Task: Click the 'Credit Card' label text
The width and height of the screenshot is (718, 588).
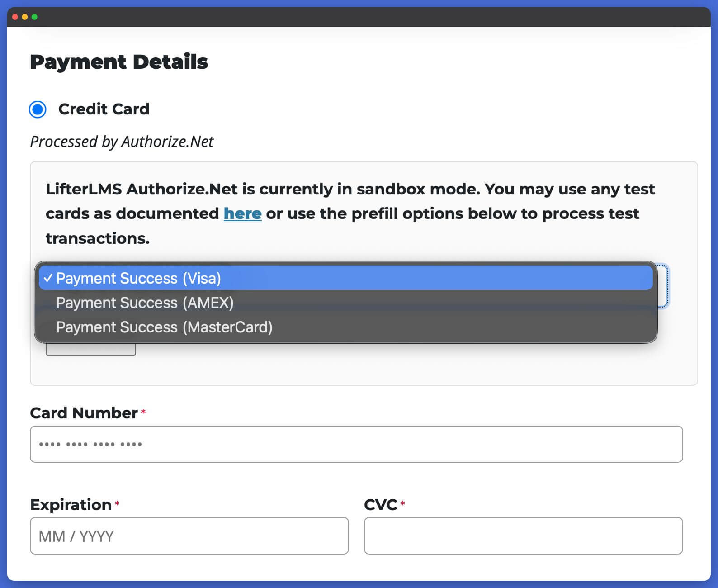Action: (104, 109)
